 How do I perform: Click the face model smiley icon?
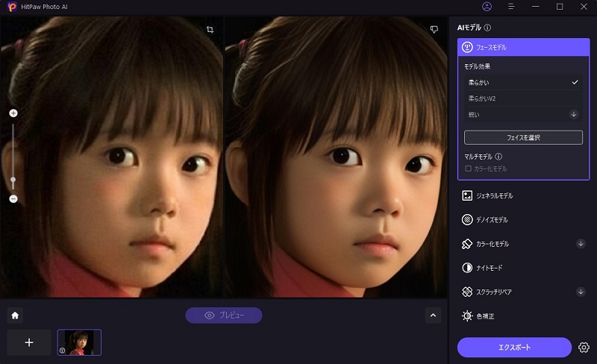(x=467, y=47)
